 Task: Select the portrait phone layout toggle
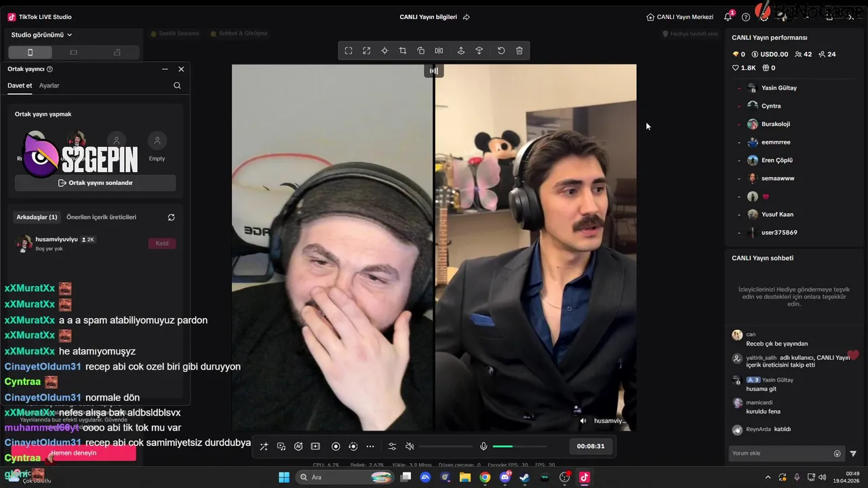pyautogui.click(x=30, y=52)
